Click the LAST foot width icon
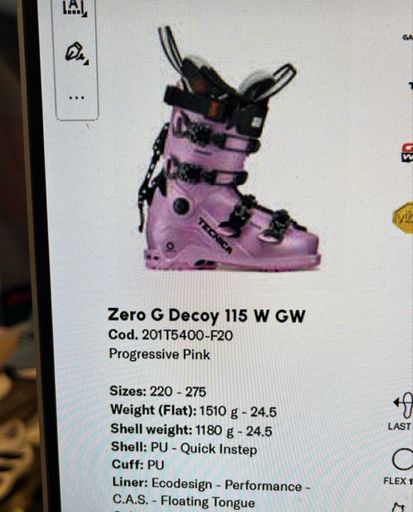 [x=403, y=405]
